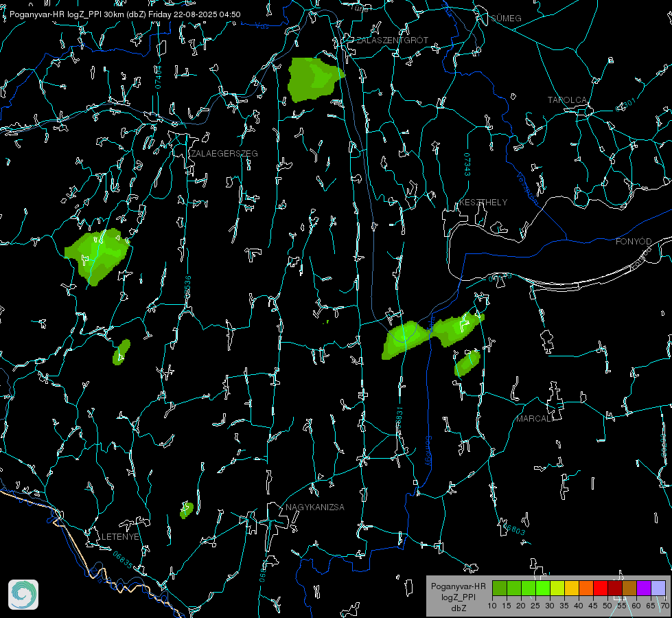The image size is (672, 618).
Task: Click the large echo blob southwest of Zalaegerszeg
Action: [97, 255]
